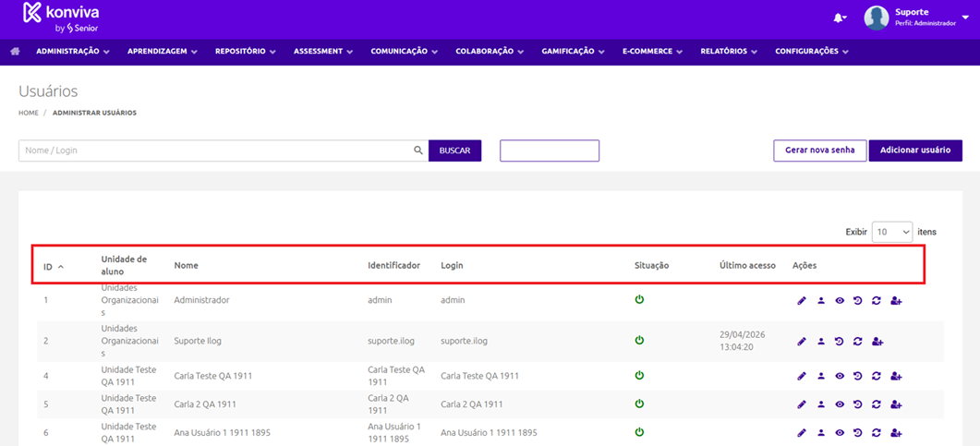Screen dimensions: 980x446
Task: View Carla Teste QA 1911 with eye icon
Action: (x=840, y=376)
